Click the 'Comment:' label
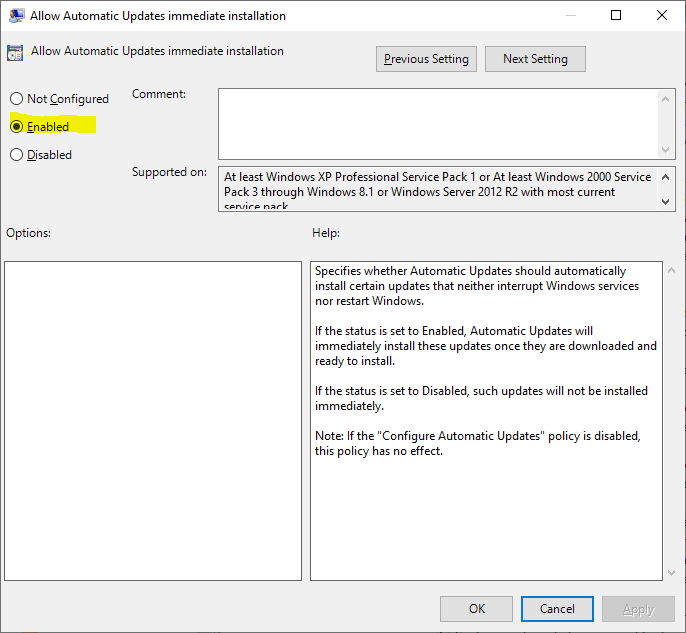Image resolution: width=686 pixels, height=633 pixels. tap(159, 94)
